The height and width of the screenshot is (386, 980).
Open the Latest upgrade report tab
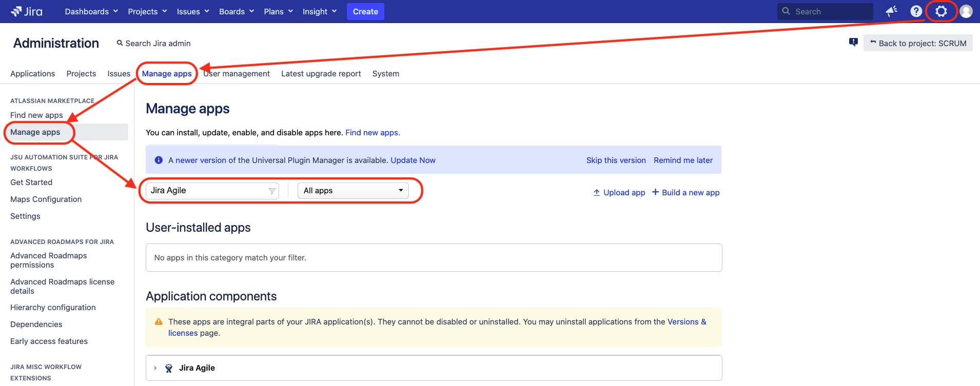tap(321, 74)
